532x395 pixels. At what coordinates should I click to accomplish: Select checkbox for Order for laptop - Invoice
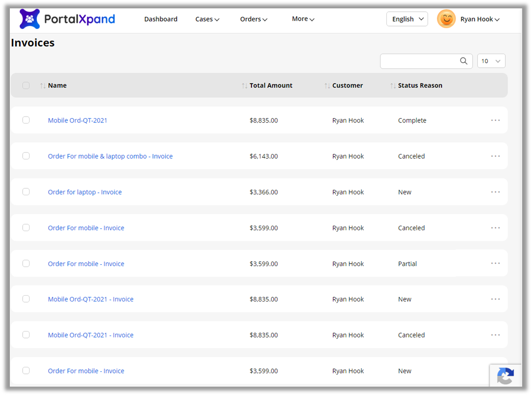click(26, 192)
